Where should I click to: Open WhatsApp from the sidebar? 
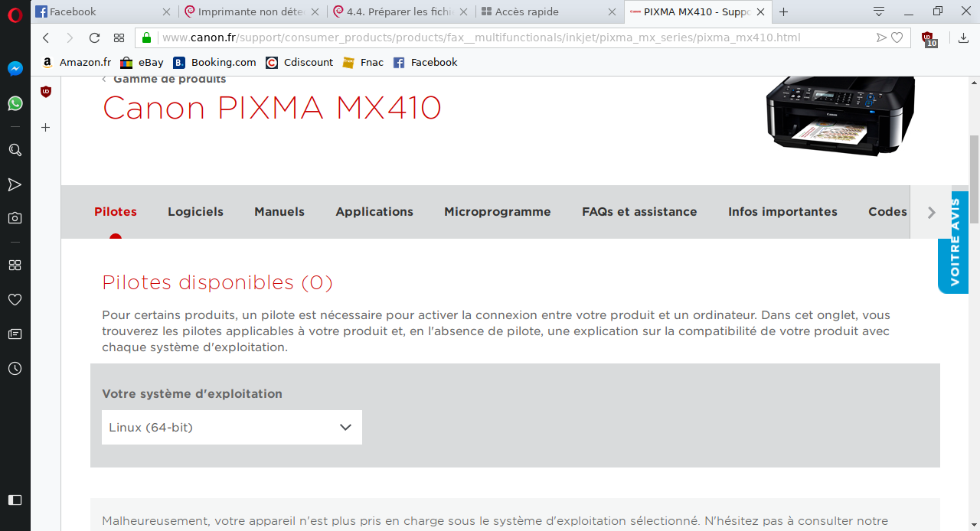click(15, 103)
